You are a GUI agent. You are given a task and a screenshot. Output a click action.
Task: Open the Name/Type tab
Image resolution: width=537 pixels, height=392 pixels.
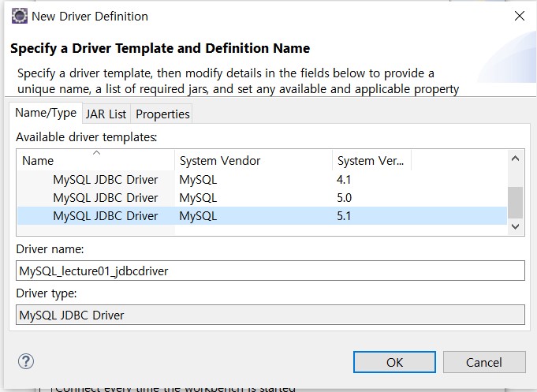[x=46, y=113]
